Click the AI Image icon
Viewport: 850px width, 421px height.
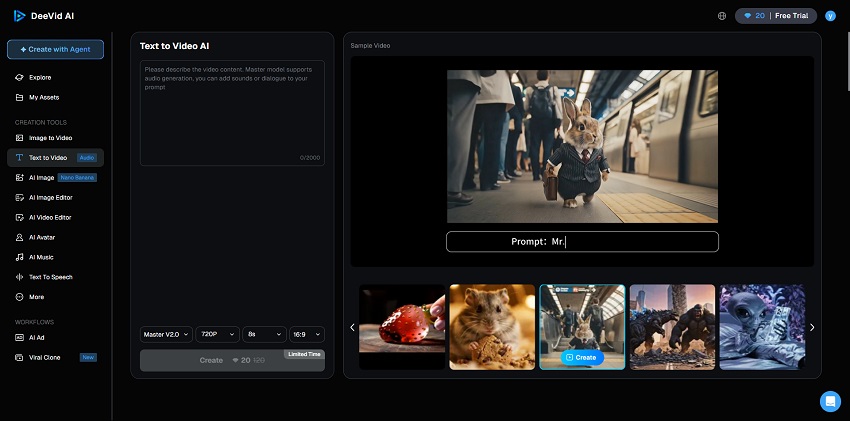pos(20,178)
